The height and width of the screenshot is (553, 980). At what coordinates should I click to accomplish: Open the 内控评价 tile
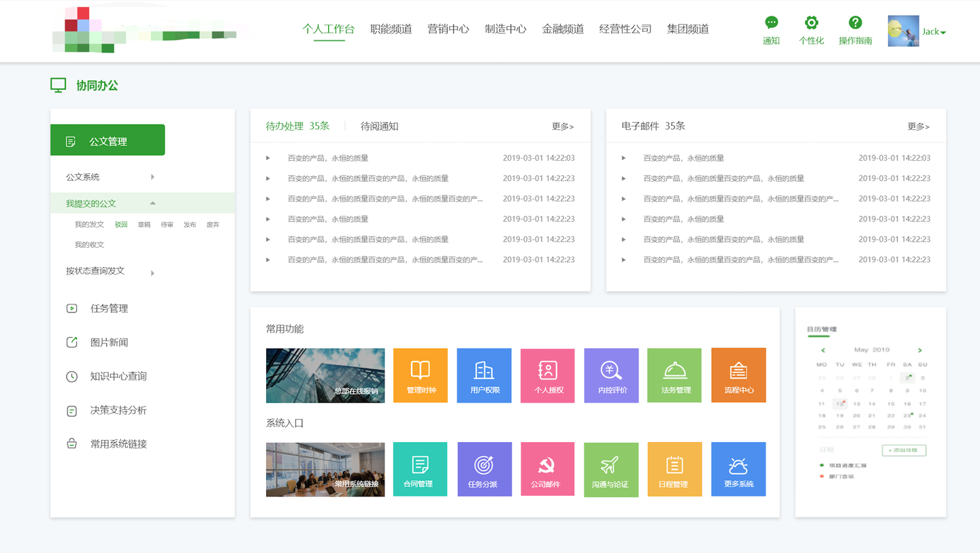click(x=611, y=375)
